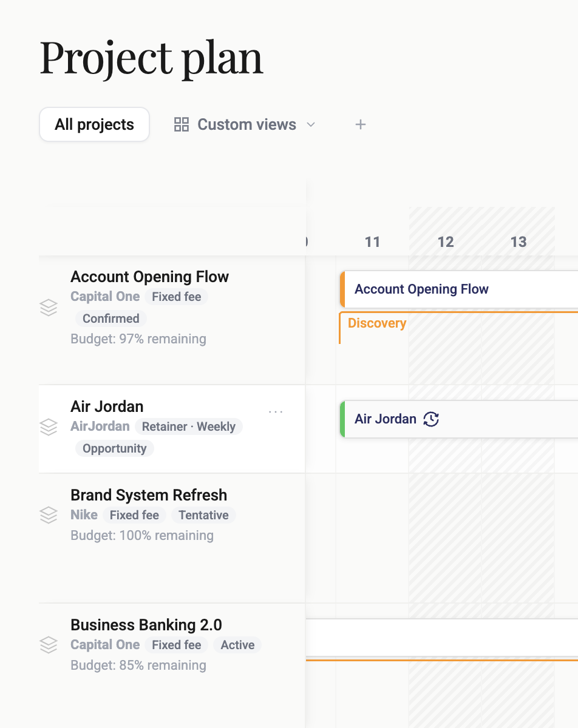Select the Business Banking 2.0 timeline bar
The width and height of the screenshot is (578, 728).
tap(441, 638)
